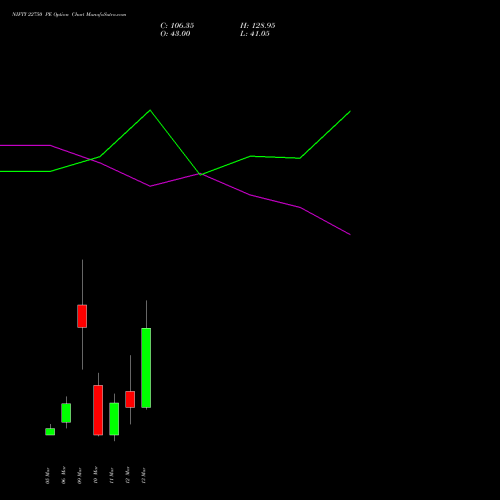
Task: Select the '09 Mar' date axis label
Action: [x=79, y=475]
